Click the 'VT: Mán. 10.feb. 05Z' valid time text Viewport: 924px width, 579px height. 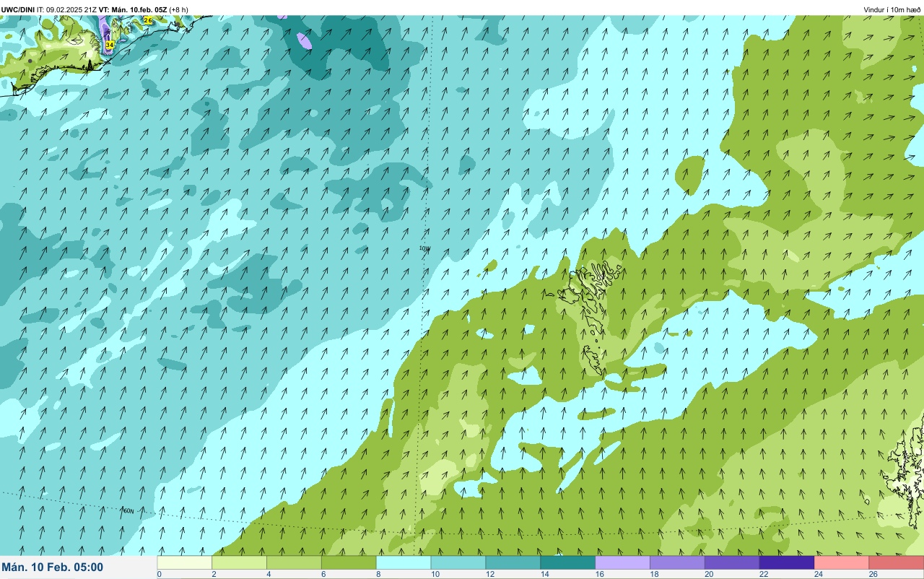point(134,9)
